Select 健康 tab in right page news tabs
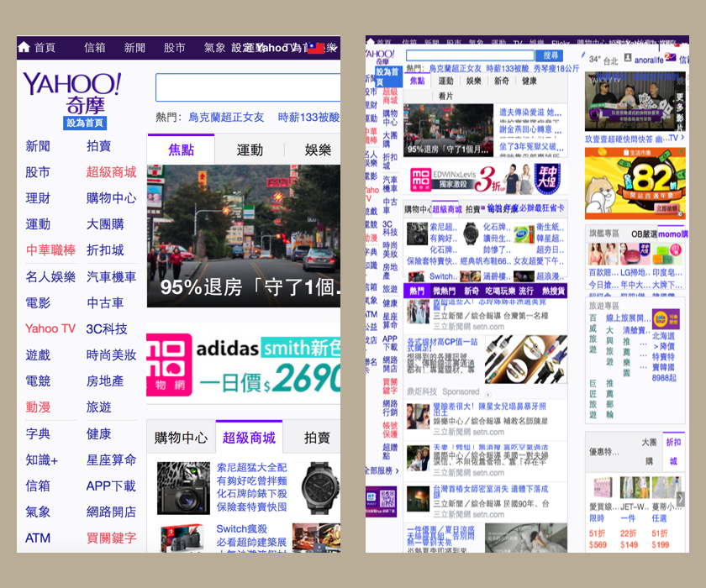This screenshot has width=706, height=588. tap(529, 81)
